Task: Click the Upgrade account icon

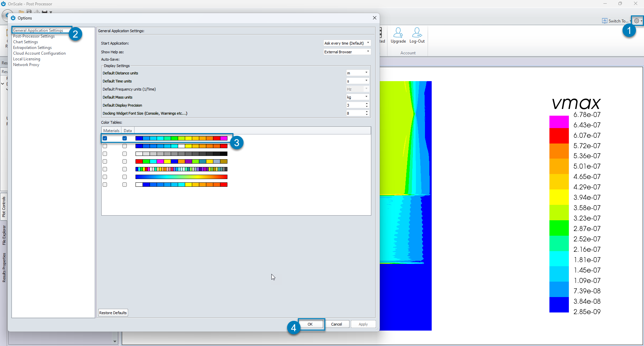Action: click(398, 33)
